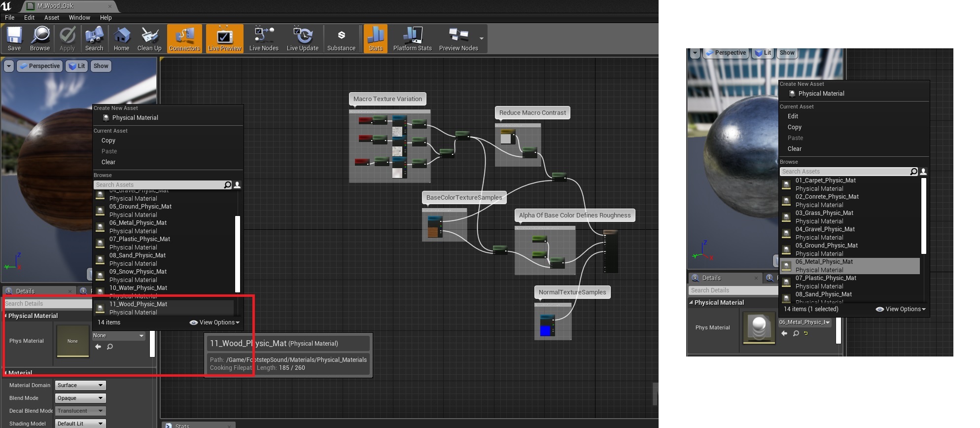The image size is (980, 428).
Task: Click the Lit view mode button in left viewport
Action: [76, 66]
